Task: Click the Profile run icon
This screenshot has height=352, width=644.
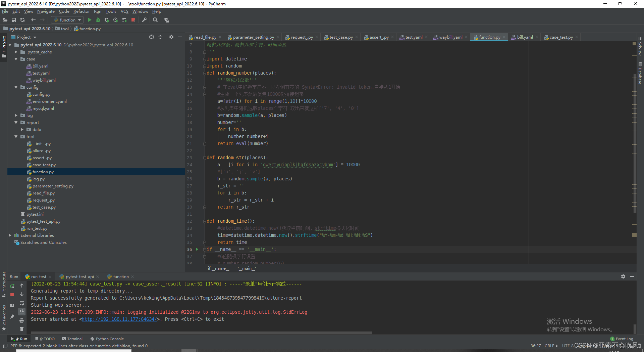Action: tap(116, 20)
